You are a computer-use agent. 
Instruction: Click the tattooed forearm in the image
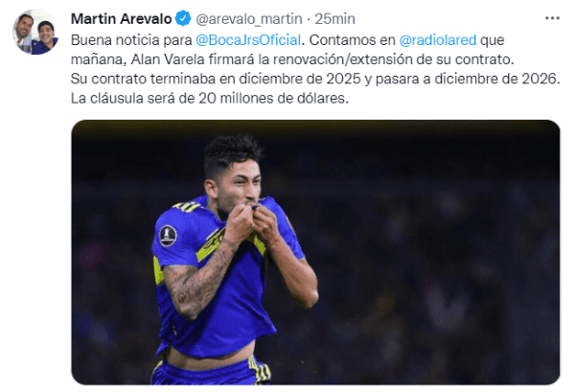[x=196, y=281]
